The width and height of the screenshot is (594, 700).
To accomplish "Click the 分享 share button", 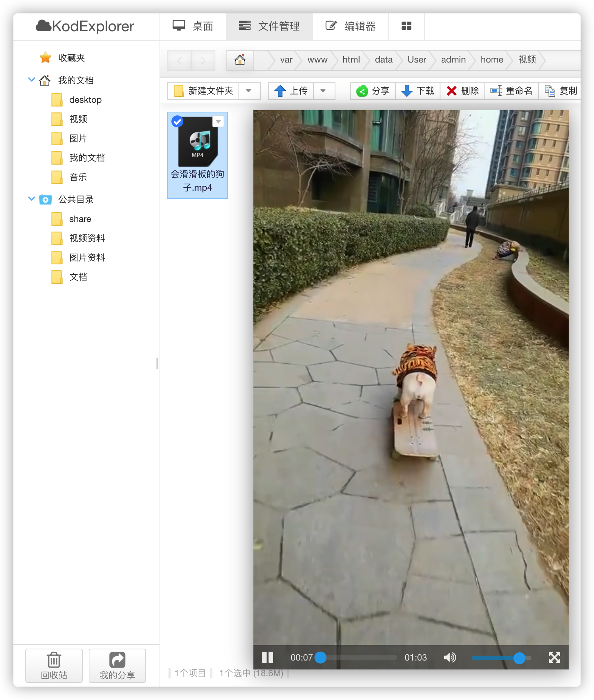I will pyautogui.click(x=373, y=91).
